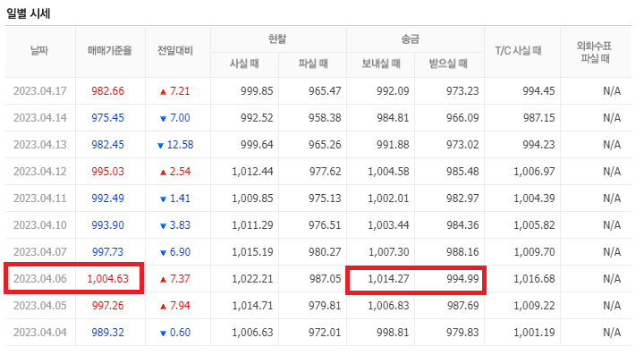Select the 2023.04.17 date cell
The height and width of the screenshot is (355, 644).
40,90
